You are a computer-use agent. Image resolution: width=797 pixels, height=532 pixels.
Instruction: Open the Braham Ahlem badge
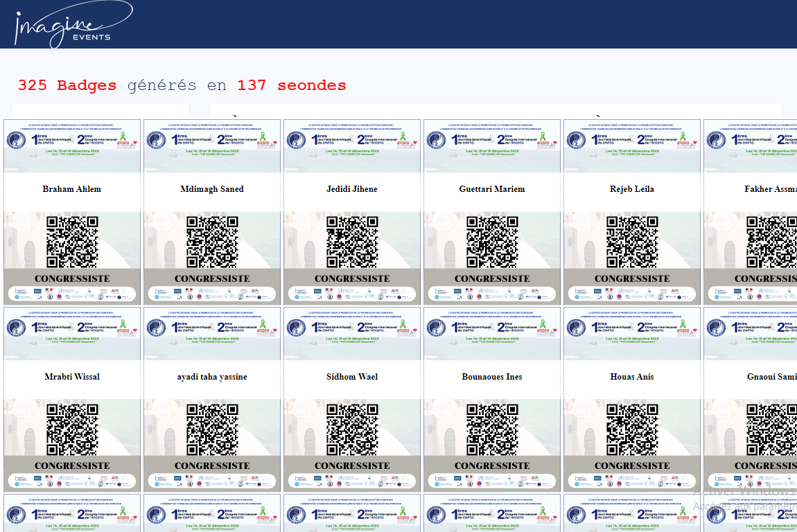(x=72, y=212)
